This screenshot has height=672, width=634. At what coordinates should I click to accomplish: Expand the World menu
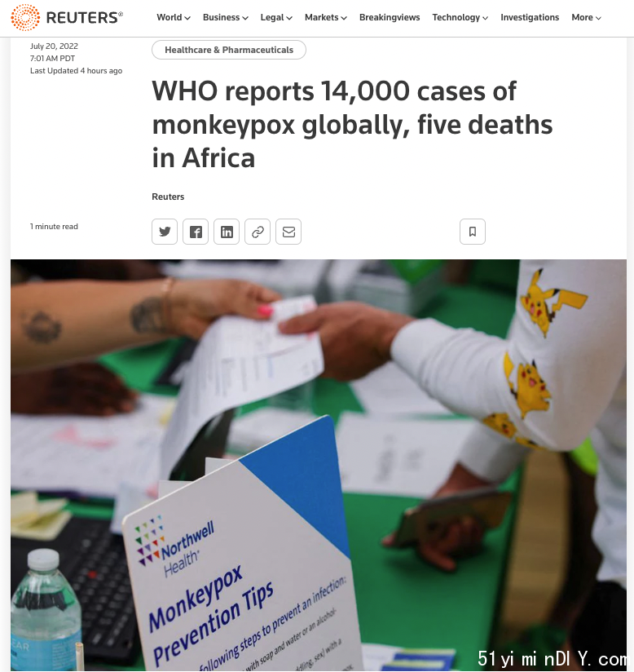pyautogui.click(x=174, y=18)
